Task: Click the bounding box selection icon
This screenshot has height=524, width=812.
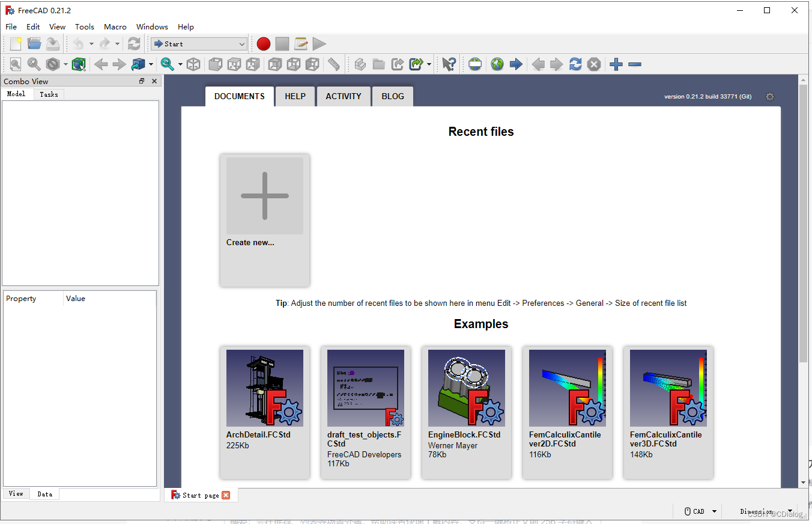Action: [x=79, y=64]
